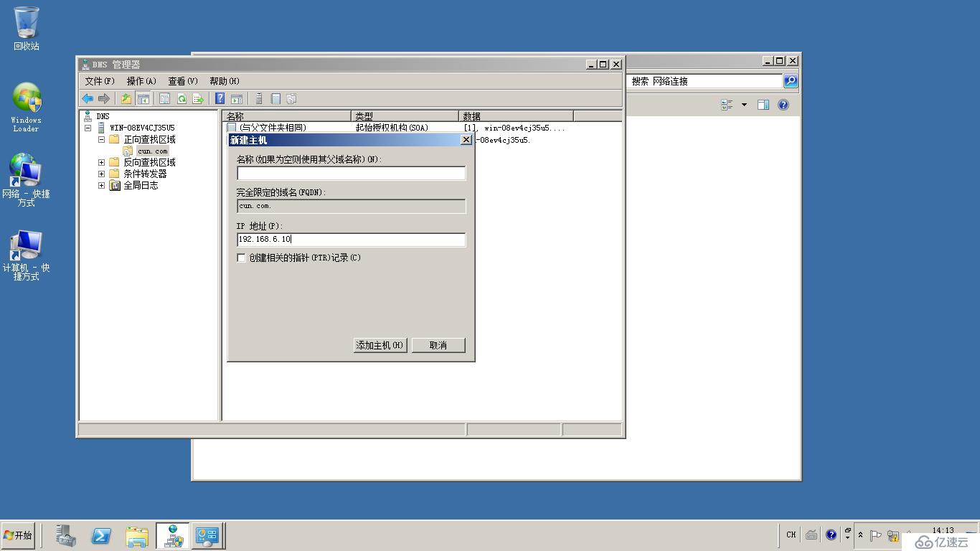980x551 pixels.
Task: Click the 添加主机(H) button
Action: [x=380, y=345]
